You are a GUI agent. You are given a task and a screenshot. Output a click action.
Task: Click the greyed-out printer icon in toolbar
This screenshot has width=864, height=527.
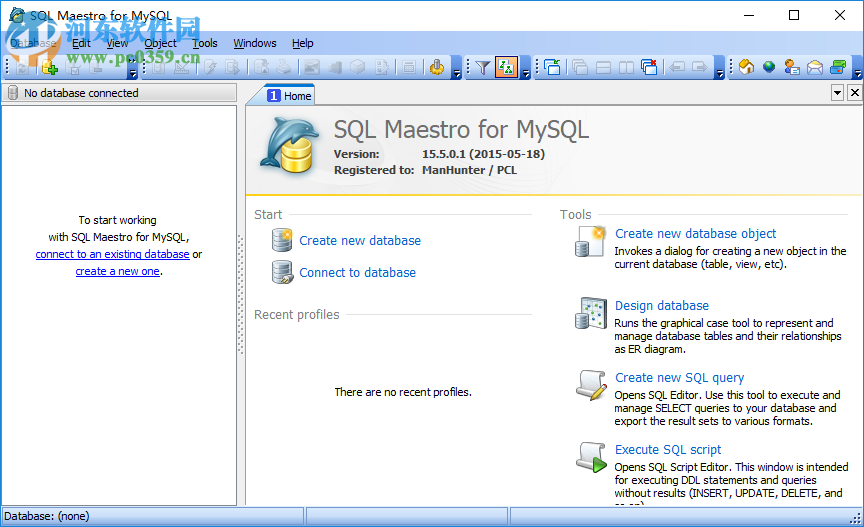pos(284,67)
